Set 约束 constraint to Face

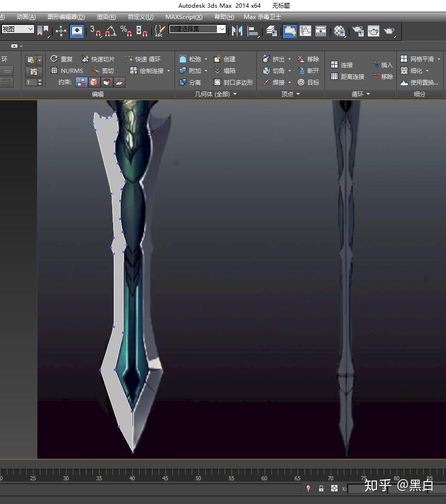click(x=106, y=82)
